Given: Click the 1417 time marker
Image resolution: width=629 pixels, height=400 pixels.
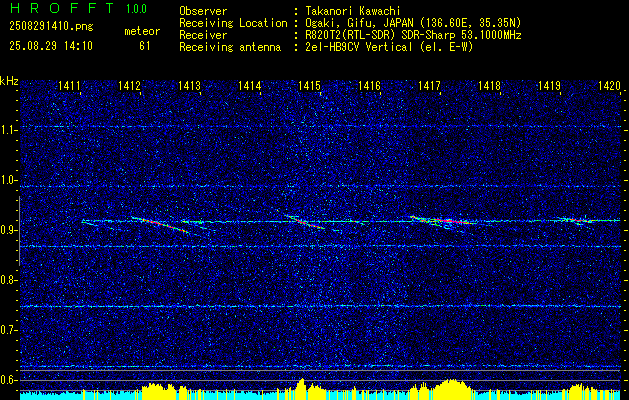Looking at the screenshot, I should (x=429, y=85).
